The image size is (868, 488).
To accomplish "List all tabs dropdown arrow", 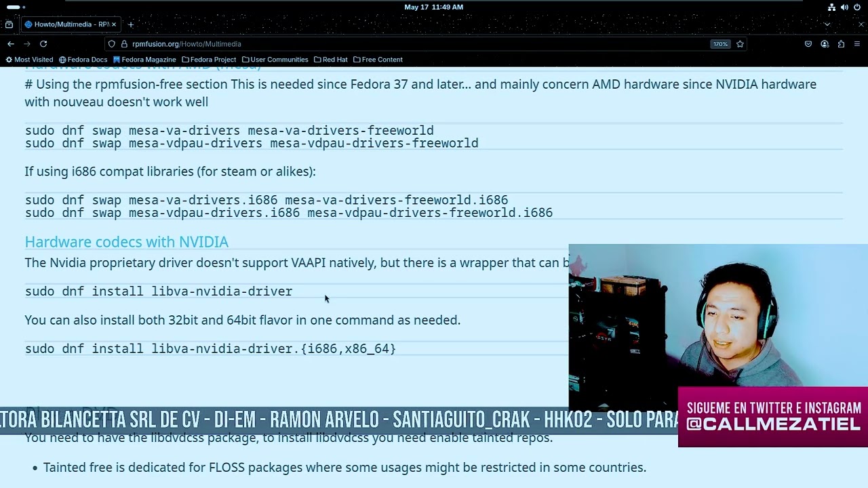I will pyautogui.click(x=827, y=24).
